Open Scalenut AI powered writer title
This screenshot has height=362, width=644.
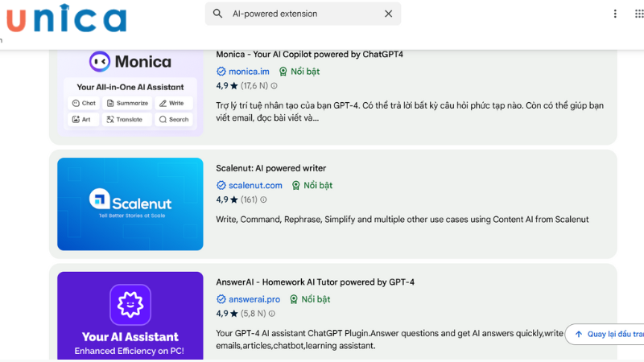coord(270,168)
